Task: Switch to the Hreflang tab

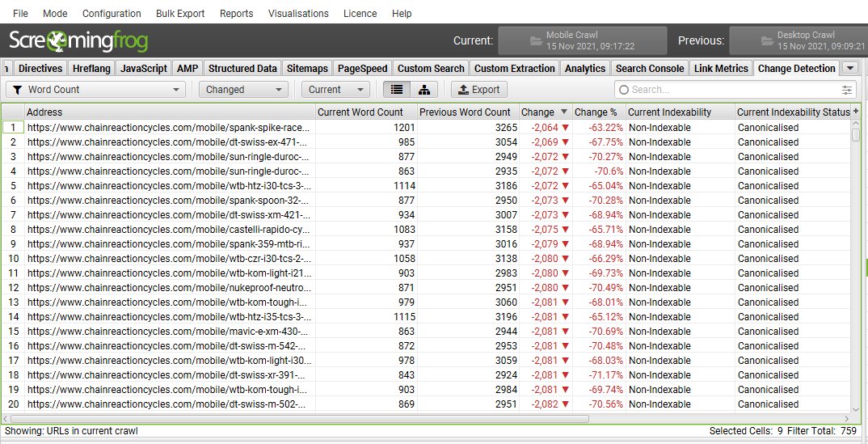Action: click(91, 69)
